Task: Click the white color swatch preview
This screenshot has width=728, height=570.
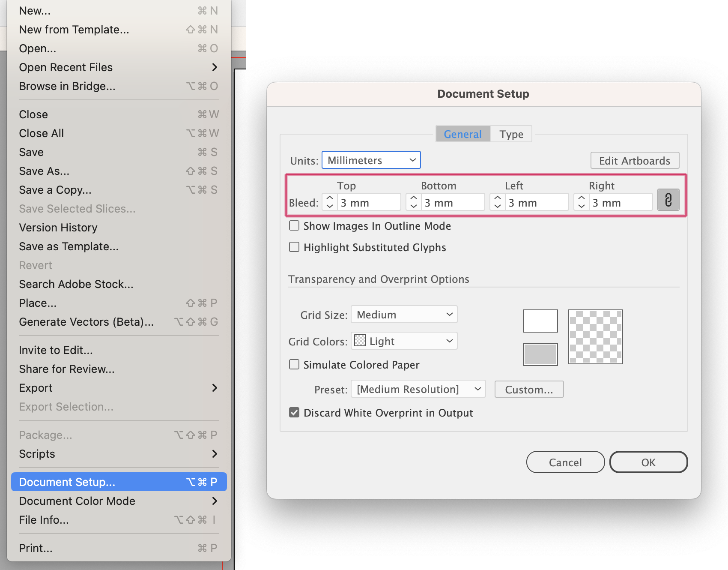Action: [540, 321]
